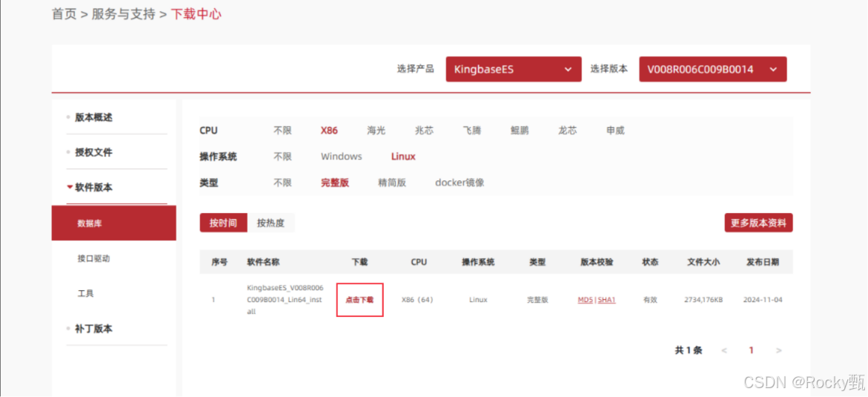Switch to 按时间 sort tab
Viewport: 868px width, 397px height.
click(224, 223)
